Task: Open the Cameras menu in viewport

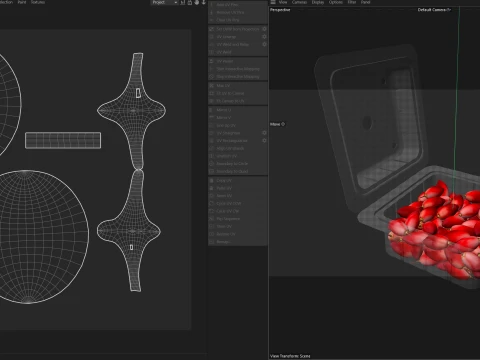Action: point(299,2)
